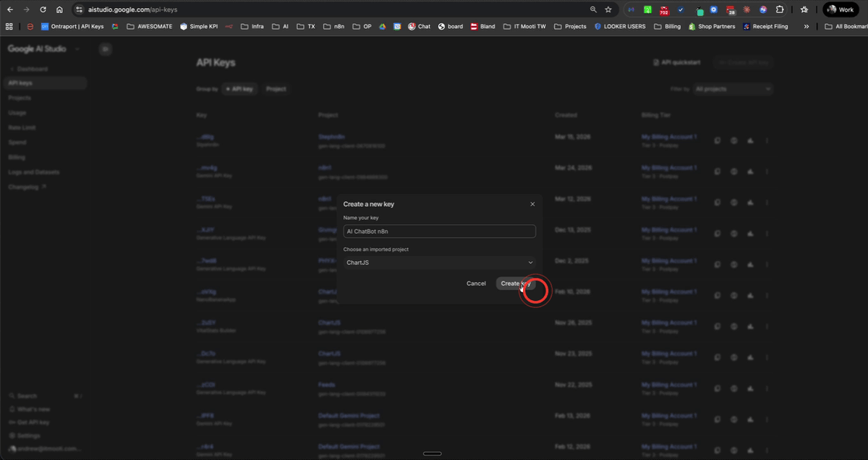This screenshot has width=868, height=460.
Task: Open the Simple KPI bookmark
Action: click(199, 26)
